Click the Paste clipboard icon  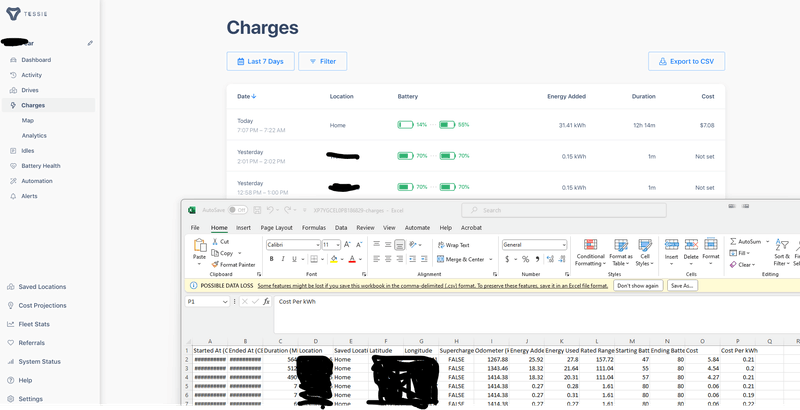199,245
